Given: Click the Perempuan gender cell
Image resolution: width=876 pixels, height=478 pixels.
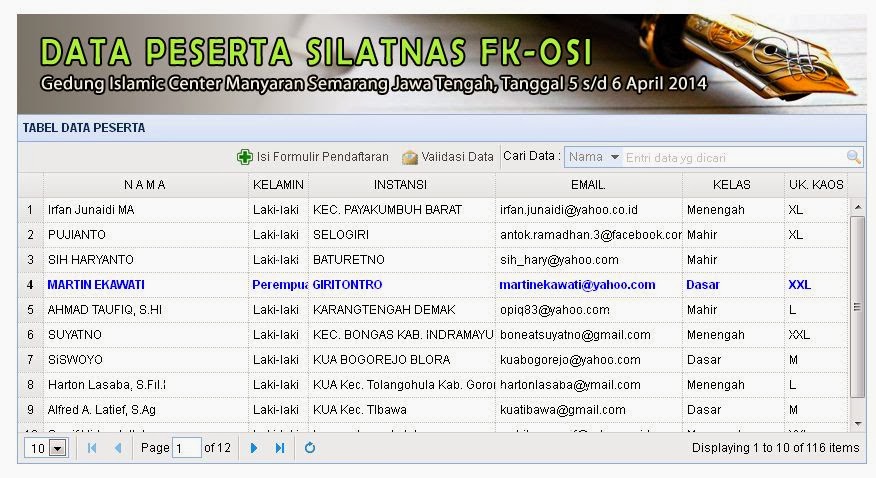Looking at the screenshot, I should [279, 285].
